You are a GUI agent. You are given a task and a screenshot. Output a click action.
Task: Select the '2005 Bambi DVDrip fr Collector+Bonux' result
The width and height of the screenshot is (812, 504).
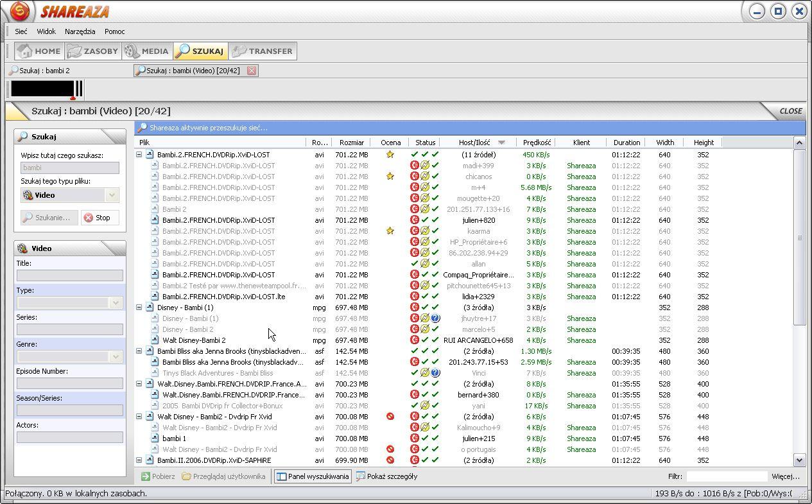click(222, 406)
